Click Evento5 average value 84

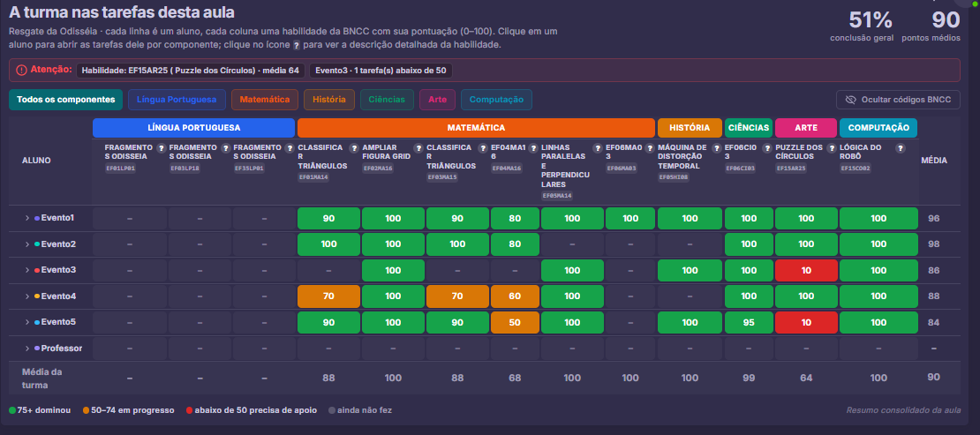934,322
